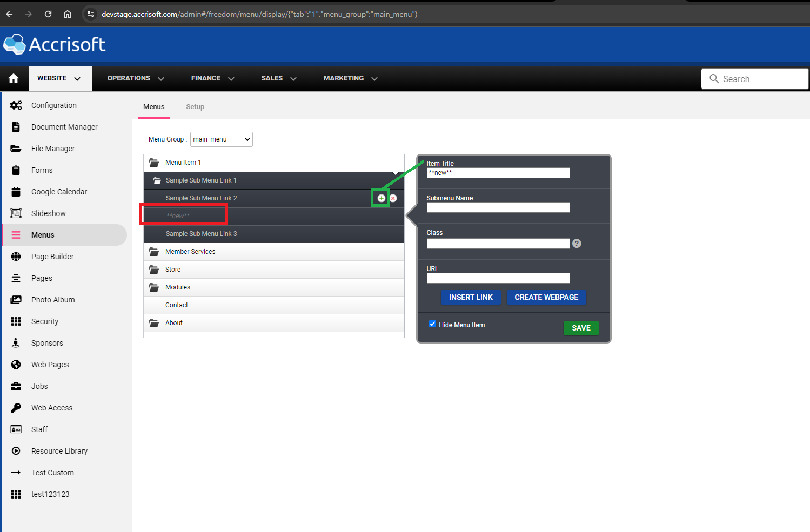Click the INSERT LINK button
Screen dimensions: 810x532
coord(471,298)
